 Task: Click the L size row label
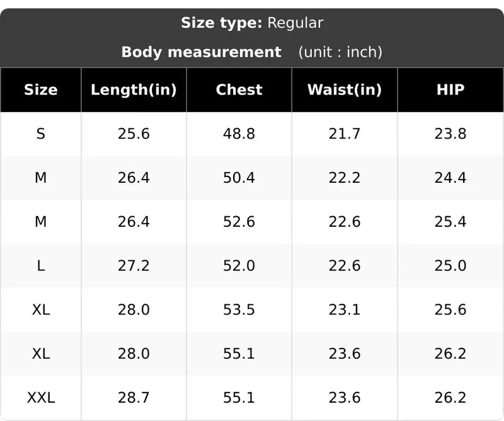[41, 266]
